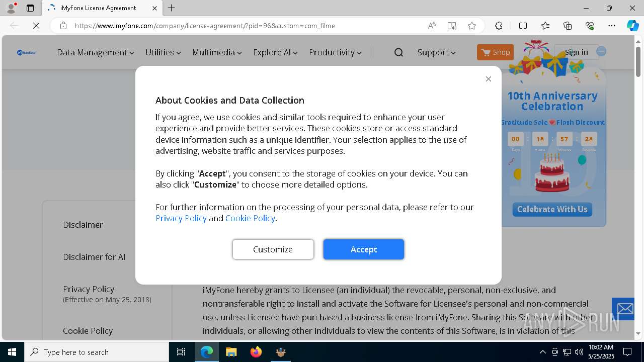644x362 pixels.
Task: Click the Sign in button
Action: click(x=576, y=52)
